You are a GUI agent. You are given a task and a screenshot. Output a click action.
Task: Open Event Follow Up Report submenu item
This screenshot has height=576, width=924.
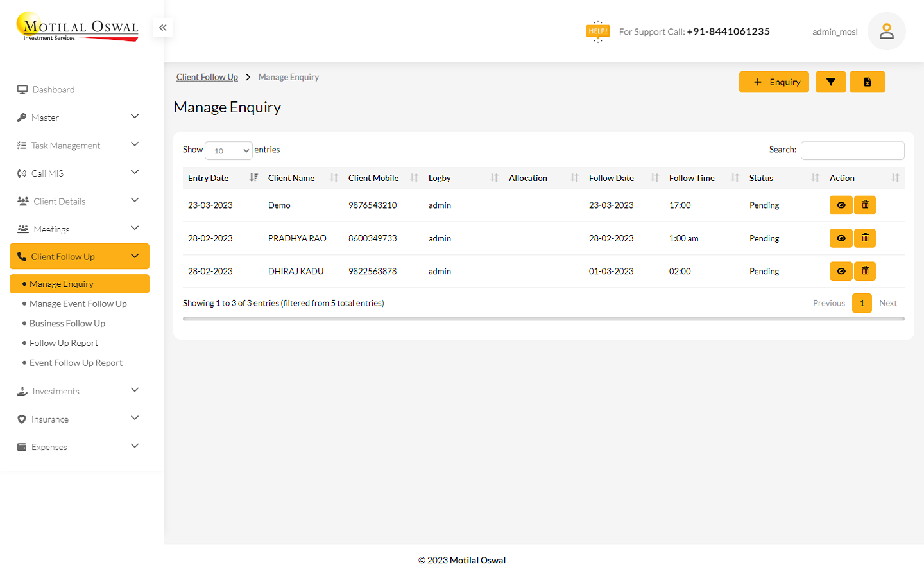tap(76, 363)
